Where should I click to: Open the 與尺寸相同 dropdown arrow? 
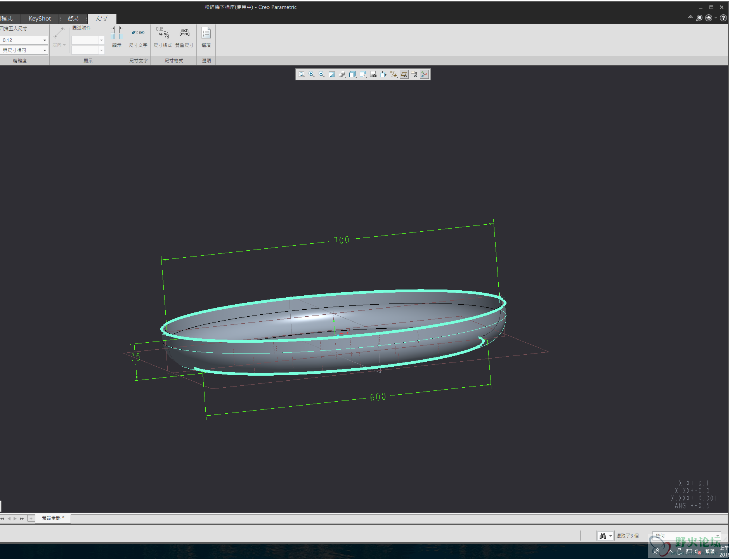pos(45,50)
